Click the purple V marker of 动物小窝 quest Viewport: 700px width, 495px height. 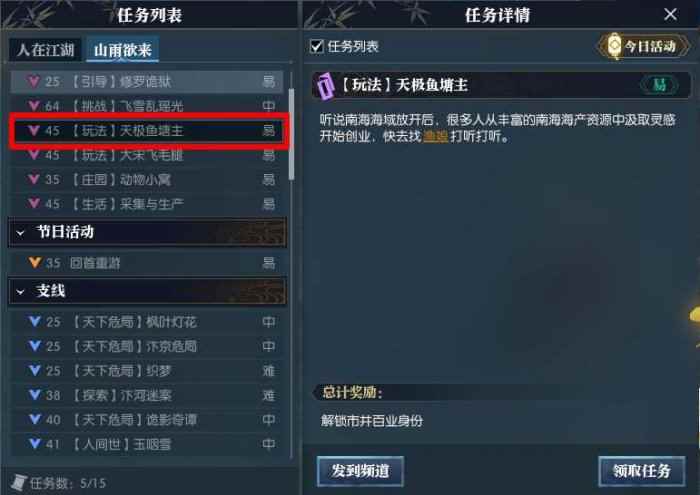[33, 179]
